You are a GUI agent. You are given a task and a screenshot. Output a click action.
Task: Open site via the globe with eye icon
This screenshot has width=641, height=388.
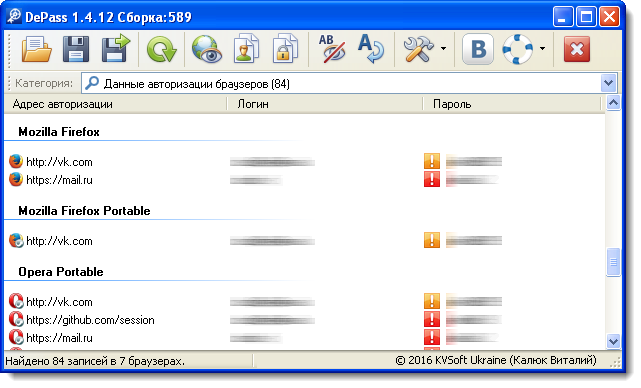[x=207, y=49]
